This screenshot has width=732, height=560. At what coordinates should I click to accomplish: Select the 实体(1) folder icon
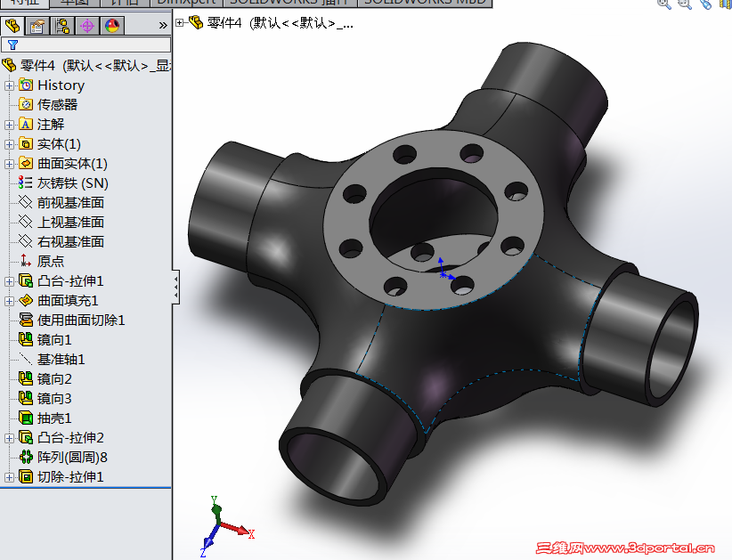[26, 143]
